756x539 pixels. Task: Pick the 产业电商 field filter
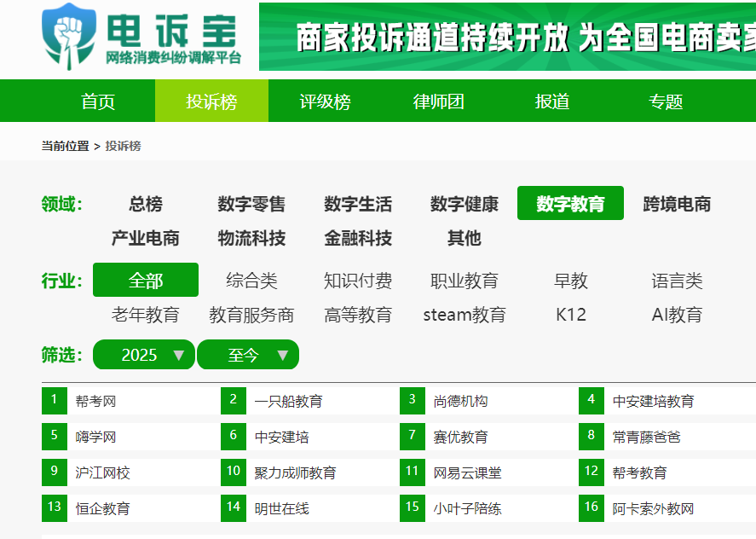tap(146, 238)
